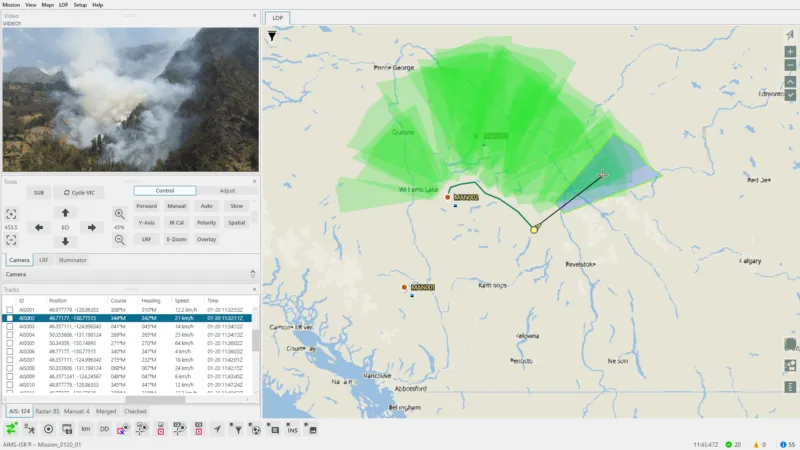Click the map legend list icon
The width and height of the screenshot is (800, 450).
pyautogui.click(x=790, y=387)
